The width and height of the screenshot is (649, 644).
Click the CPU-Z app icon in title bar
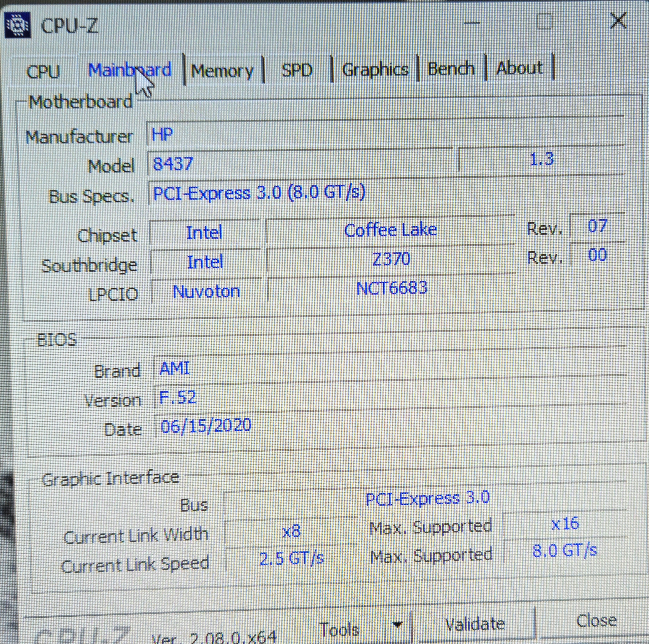17,25
